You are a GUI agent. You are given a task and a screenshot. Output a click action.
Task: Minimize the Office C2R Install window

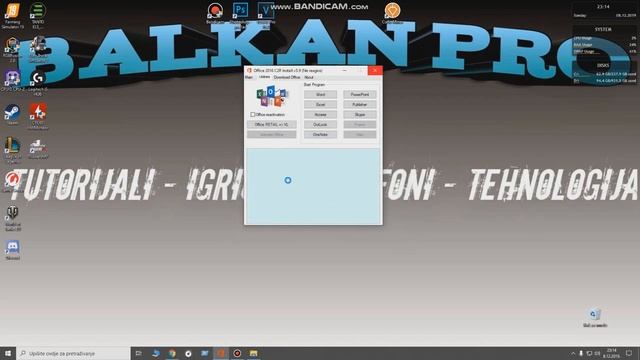pos(345,70)
